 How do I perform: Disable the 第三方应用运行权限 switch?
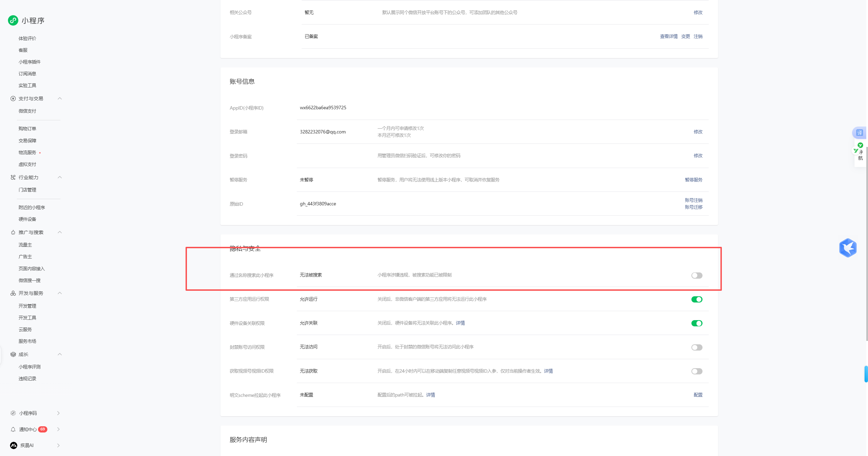pos(697,299)
